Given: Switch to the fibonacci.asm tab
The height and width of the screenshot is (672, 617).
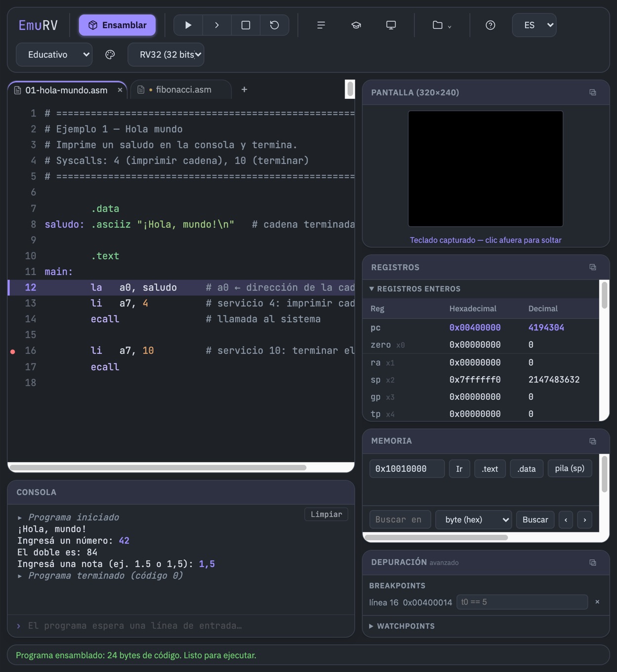Looking at the screenshot, I should (180, 89).
